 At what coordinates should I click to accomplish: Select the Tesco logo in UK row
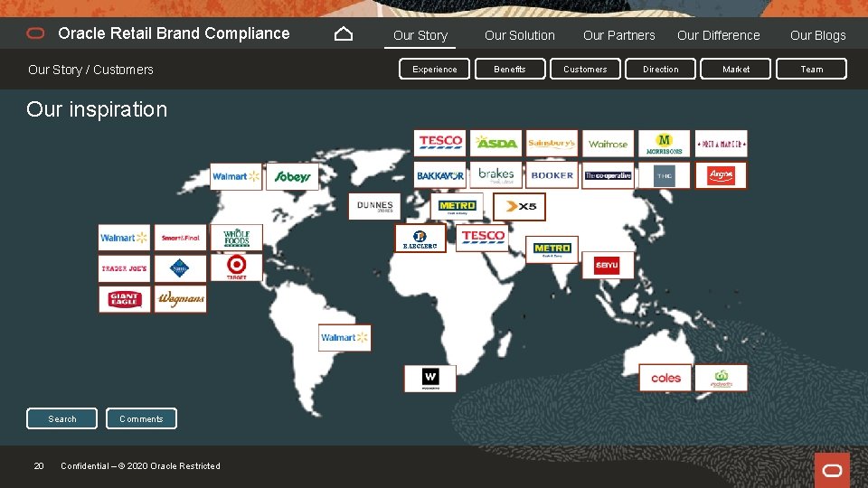pyautogui.click(x=440, y=144)
